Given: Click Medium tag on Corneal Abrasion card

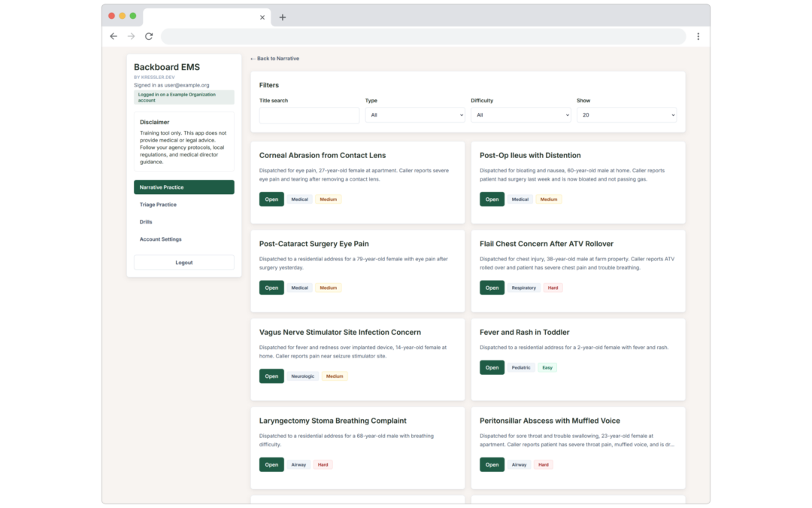Looking at the screenshot, I should click(x=329, y=199).
